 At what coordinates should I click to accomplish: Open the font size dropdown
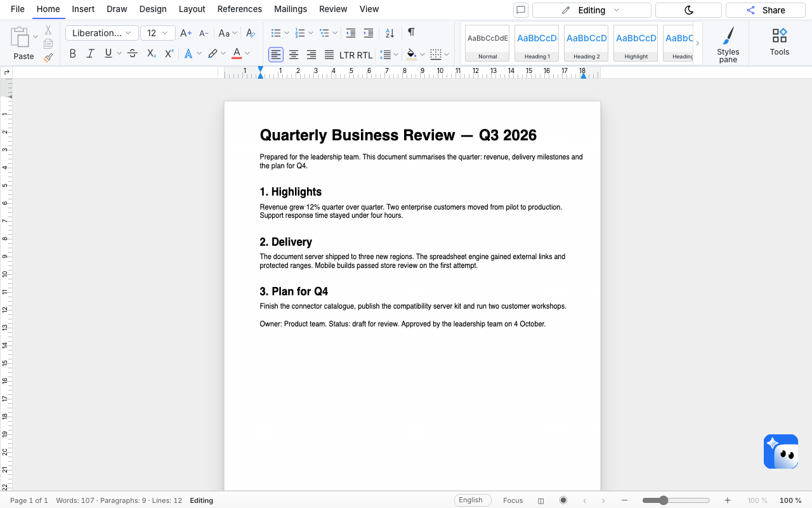(158, 33)
